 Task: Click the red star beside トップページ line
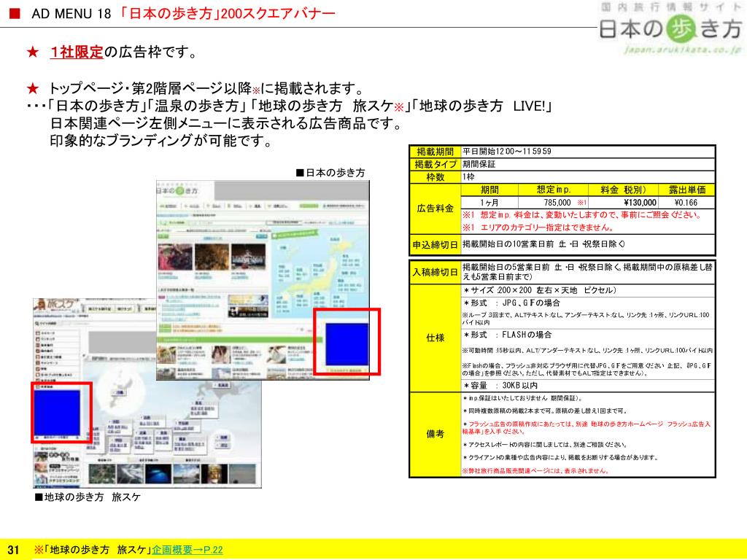(x=32, y=88)
